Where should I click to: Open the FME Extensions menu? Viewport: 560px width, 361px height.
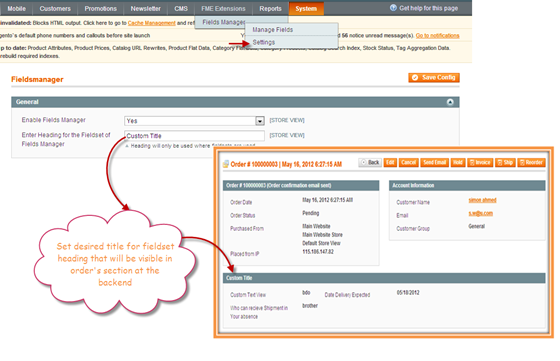pyautogui.click(x=223, y=8)
